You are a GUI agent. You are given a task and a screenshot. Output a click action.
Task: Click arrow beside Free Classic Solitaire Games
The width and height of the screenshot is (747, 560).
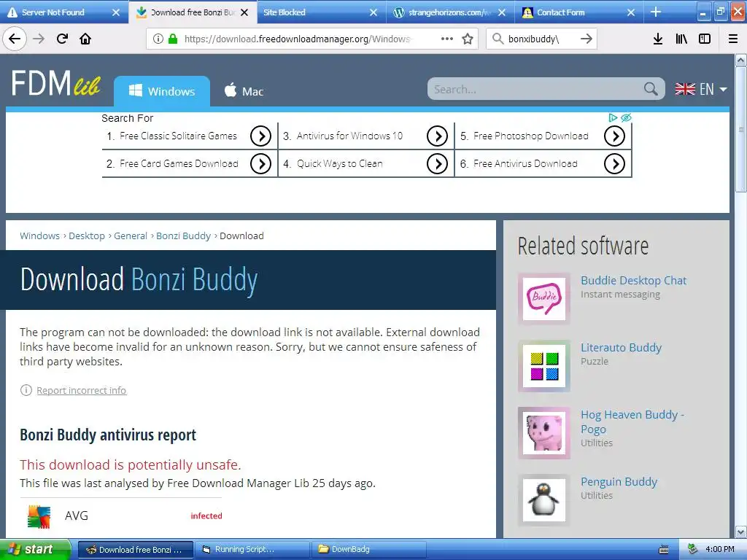point(260,136)
